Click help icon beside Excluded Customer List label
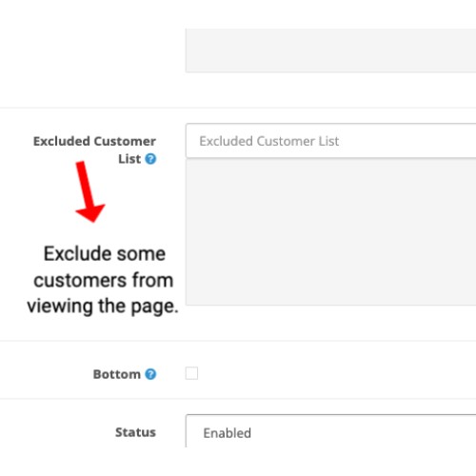The image size is (476, 476). [150, 159]
